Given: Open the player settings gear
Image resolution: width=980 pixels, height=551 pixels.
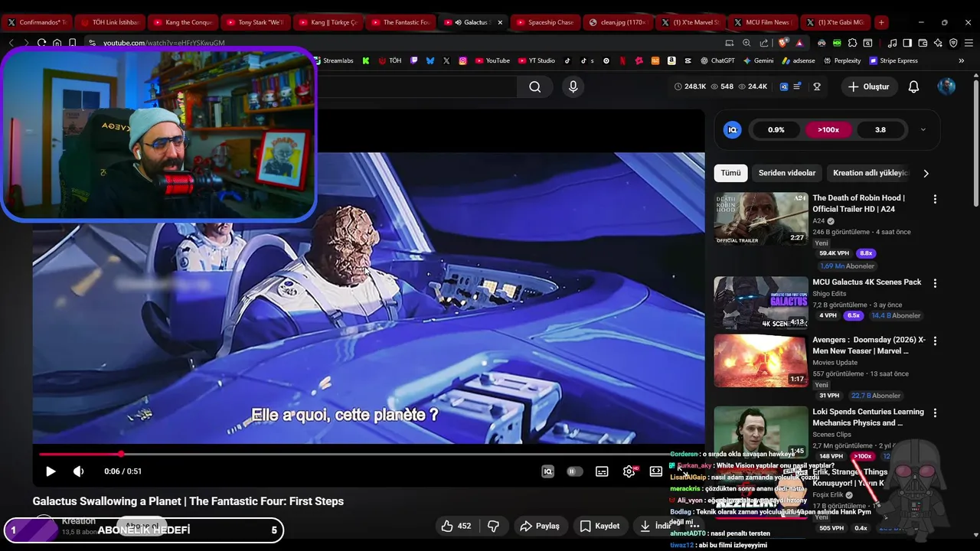Looking at the screenshot, I should (629, 471).
